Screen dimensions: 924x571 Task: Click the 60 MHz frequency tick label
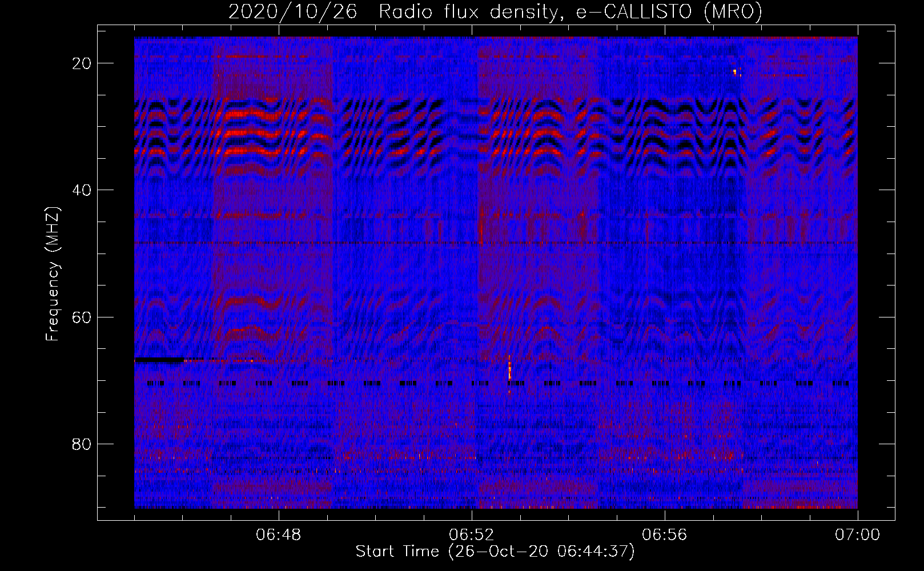(82, 317)
